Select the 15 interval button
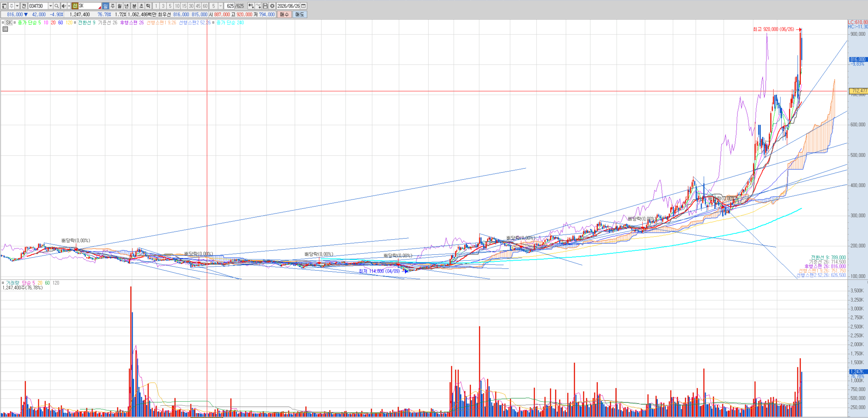Viewport: 868px width, 418px height. click(x=184, y=6)
